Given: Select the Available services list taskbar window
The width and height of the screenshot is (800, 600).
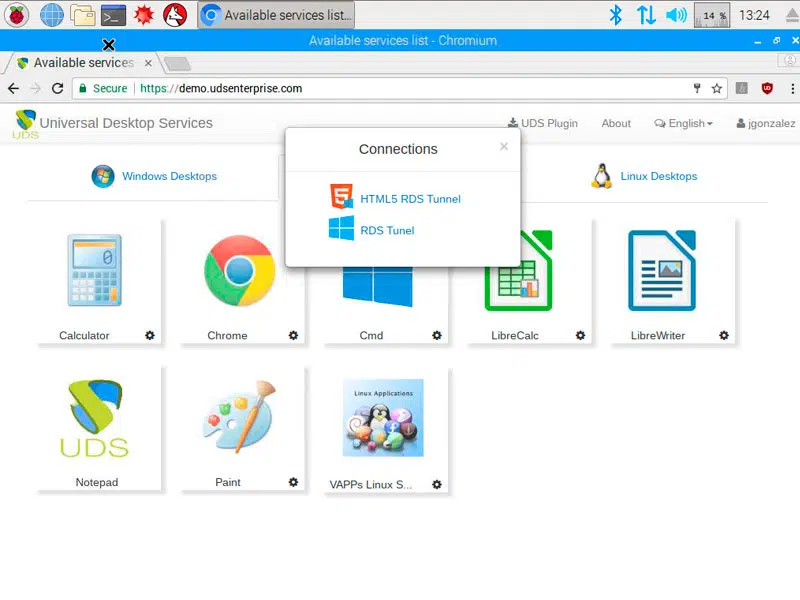Looking at the screenshot, I should point(276,15).
